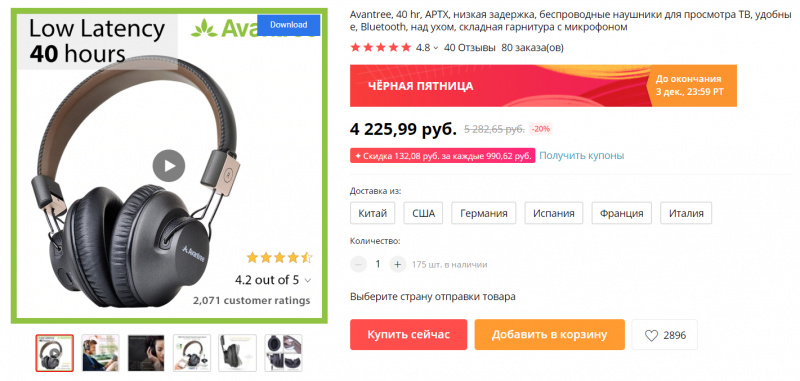The image size is (800, 381).
Task: Expand the 4.8 rating dropdown chevron
Action: (x=436, y=48)
